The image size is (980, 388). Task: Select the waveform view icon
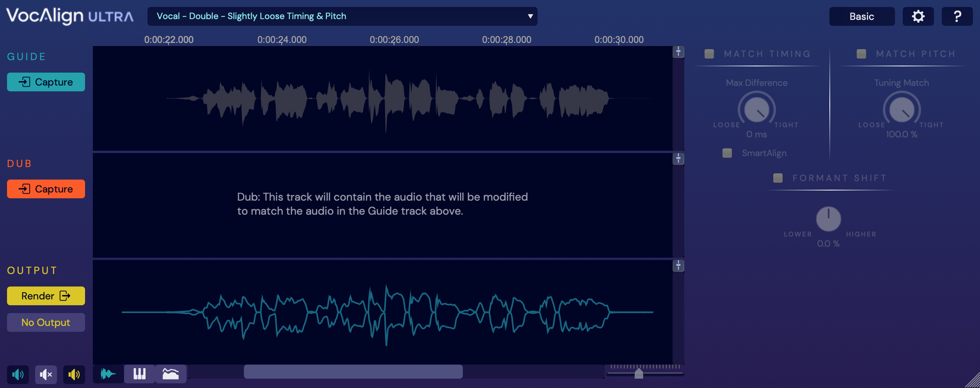[108, 374]
